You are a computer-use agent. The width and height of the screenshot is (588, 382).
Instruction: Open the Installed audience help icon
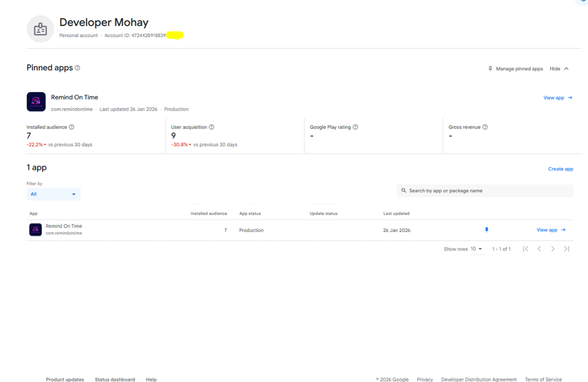coord(71,127)
